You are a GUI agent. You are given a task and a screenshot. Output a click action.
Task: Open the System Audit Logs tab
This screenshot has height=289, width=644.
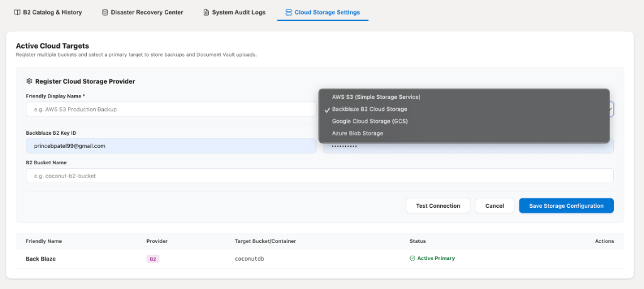coord(235,13)
